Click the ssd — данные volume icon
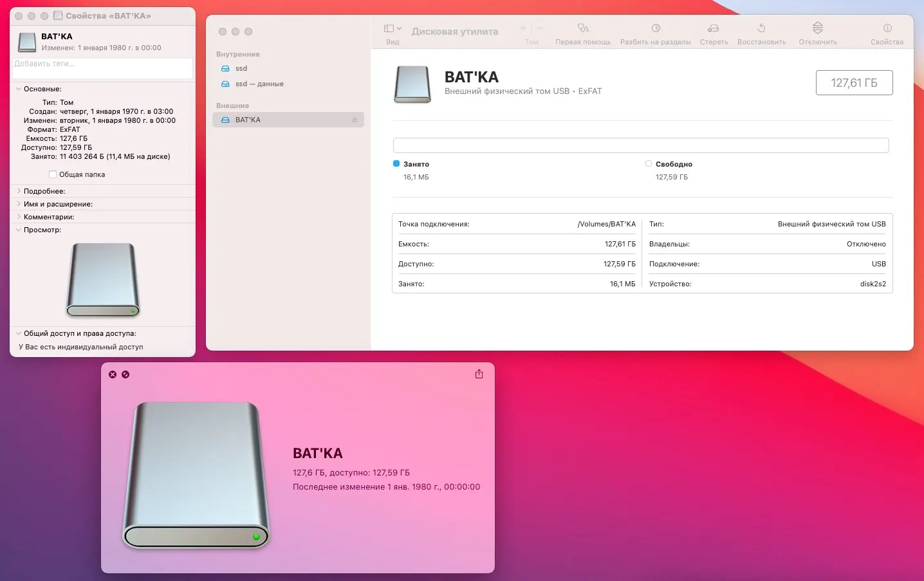The image size is (924, 581). click(x=225, y=84)
